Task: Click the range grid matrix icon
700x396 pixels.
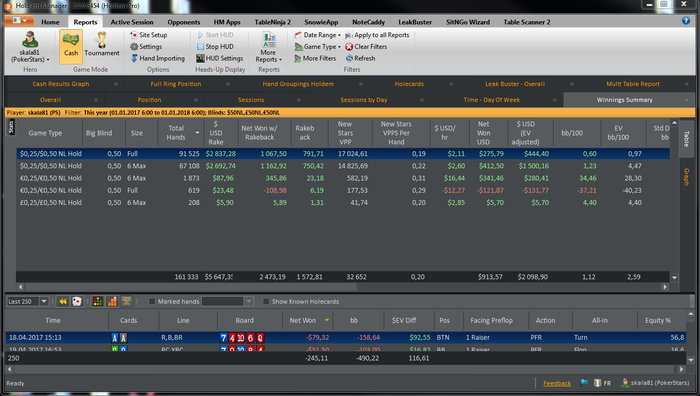Action: click(98, 301)
